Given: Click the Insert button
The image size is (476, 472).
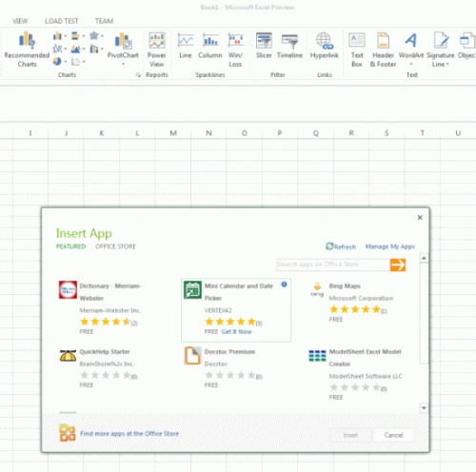Looking at the screenshot, I should (x=350, y=435).
